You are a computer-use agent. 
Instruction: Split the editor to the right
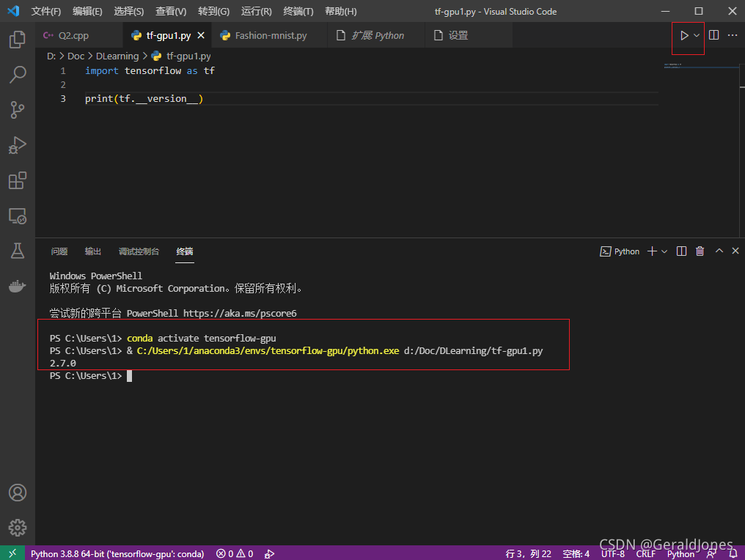coord(713,35)
